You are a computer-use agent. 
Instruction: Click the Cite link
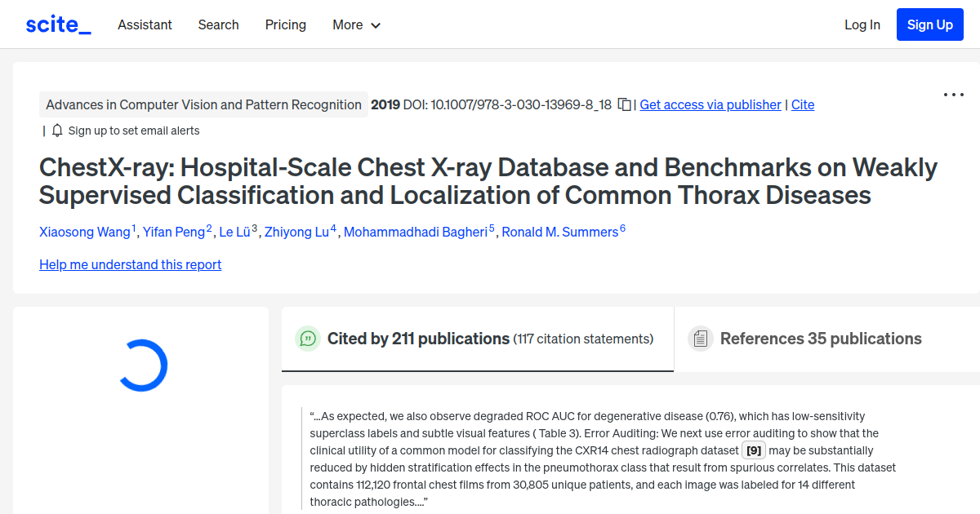(802, 104)
